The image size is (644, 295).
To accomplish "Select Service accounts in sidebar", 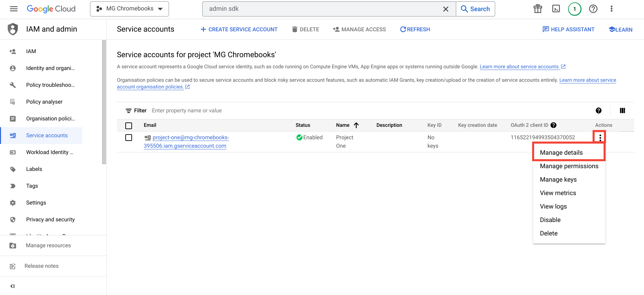I will (x=41, y=135).
